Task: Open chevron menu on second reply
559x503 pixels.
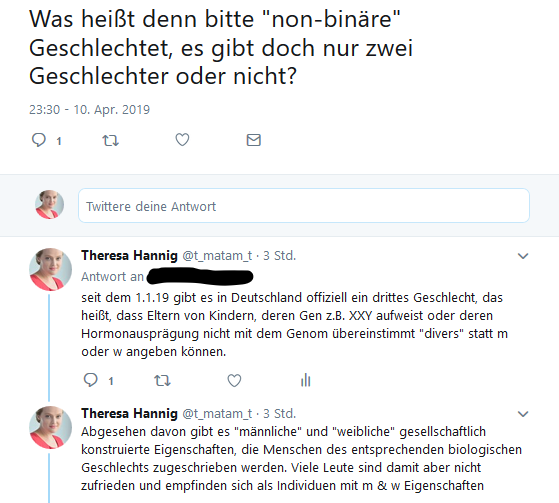Action: click(523, 414)
